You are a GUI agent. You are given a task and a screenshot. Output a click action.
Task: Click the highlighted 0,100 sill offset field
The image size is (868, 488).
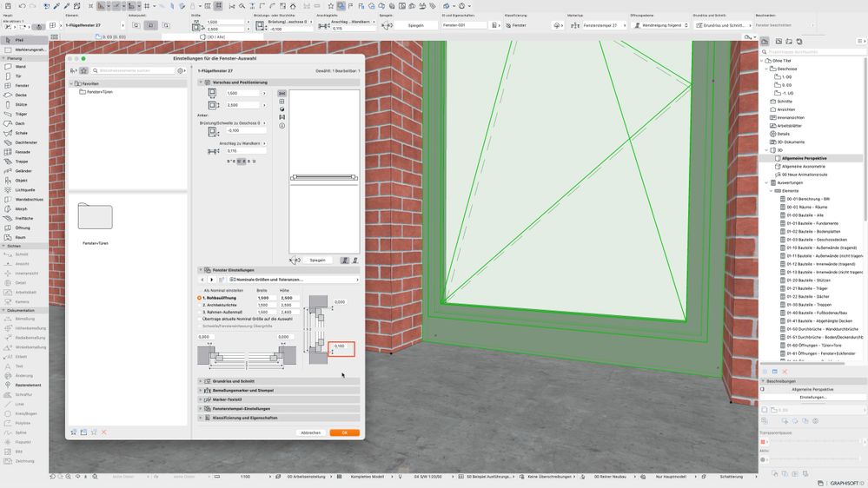[x=341, y=346]
